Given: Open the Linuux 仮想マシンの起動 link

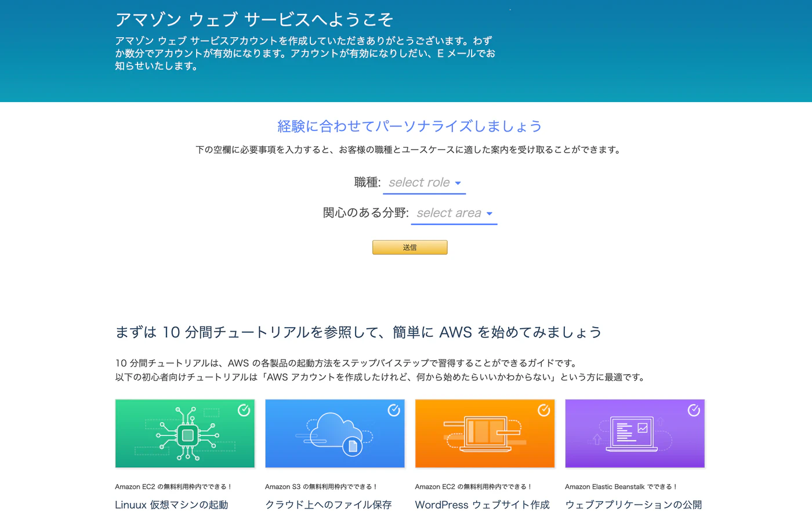Looking at the screenshot, I should click(172, 505).
